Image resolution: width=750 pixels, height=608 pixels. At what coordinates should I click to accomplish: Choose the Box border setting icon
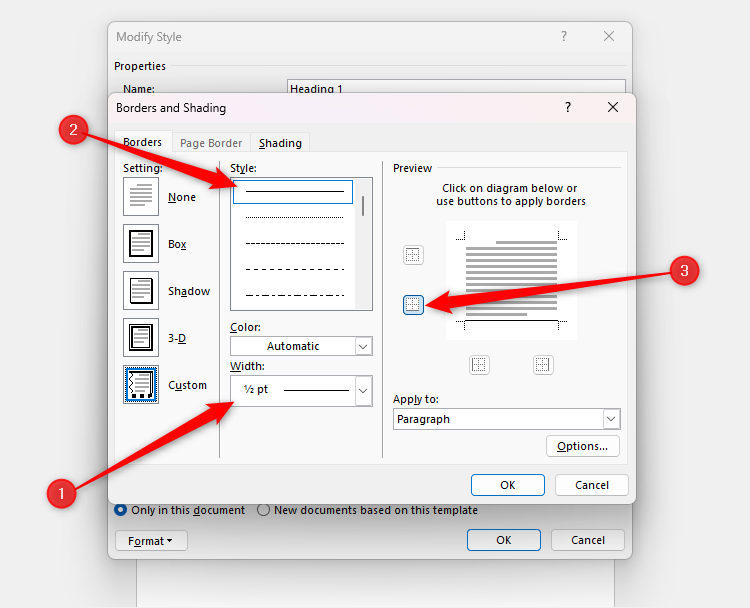coord(141,243)
